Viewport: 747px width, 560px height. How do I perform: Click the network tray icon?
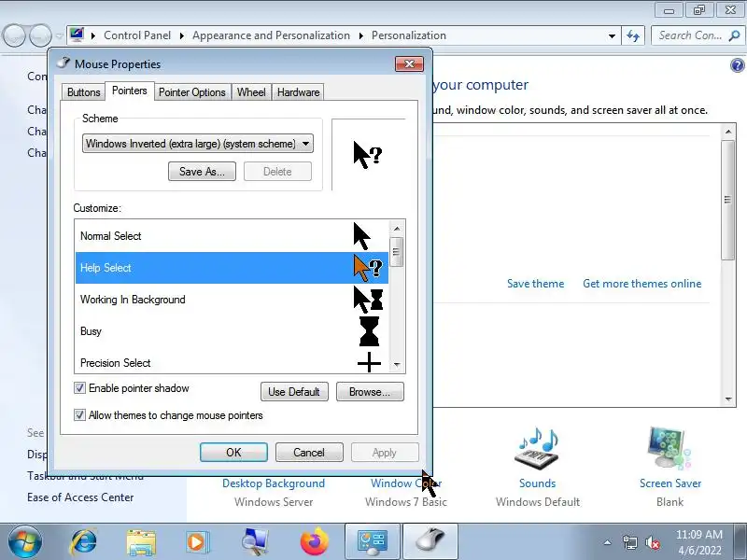tap(630, 542)
